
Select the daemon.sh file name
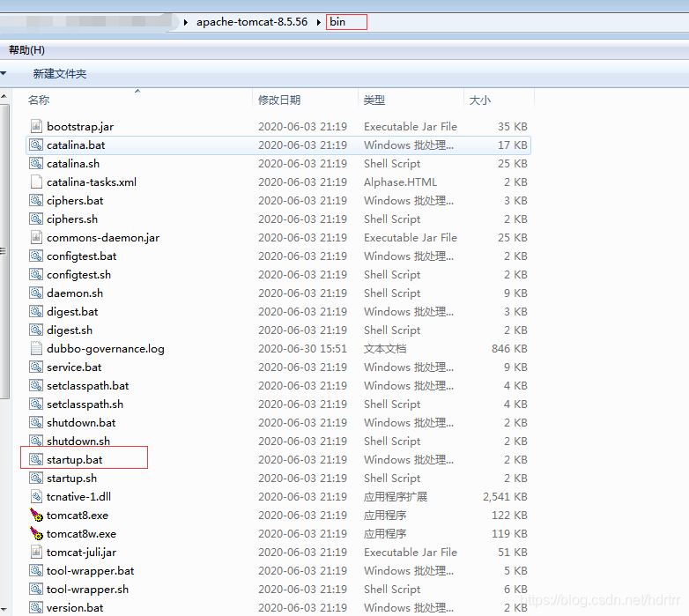pos(75,293)
